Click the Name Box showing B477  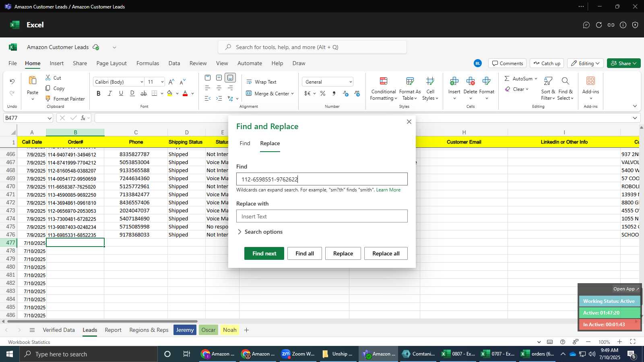(x=28, y=118)
